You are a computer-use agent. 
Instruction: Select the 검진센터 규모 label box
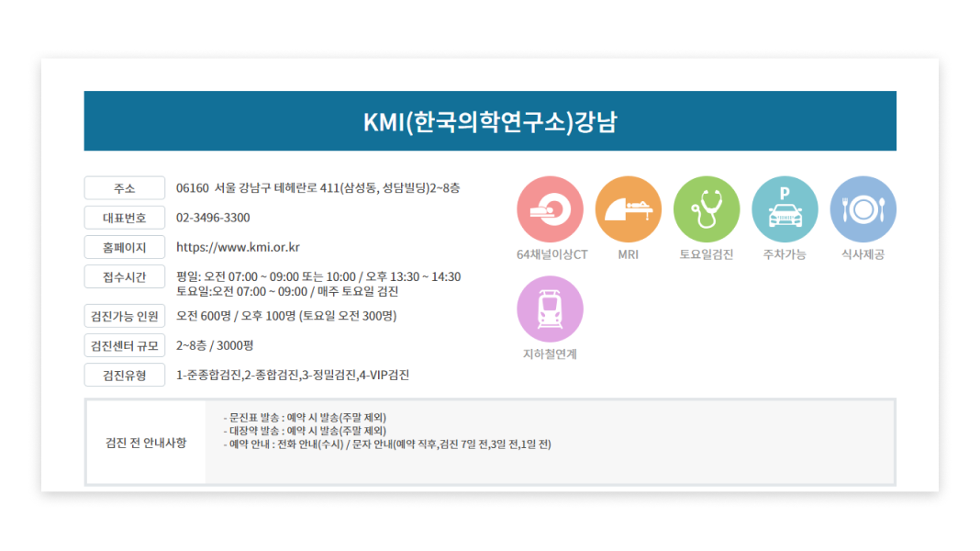tap(125, 345)
